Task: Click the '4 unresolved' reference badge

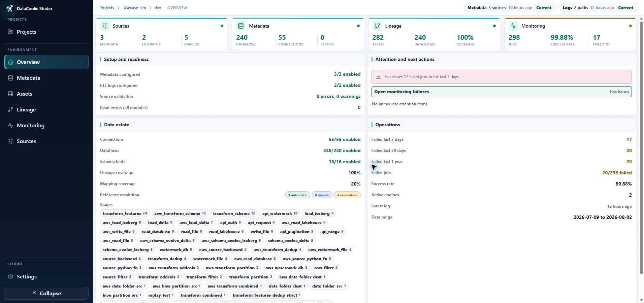Action: 347,195
